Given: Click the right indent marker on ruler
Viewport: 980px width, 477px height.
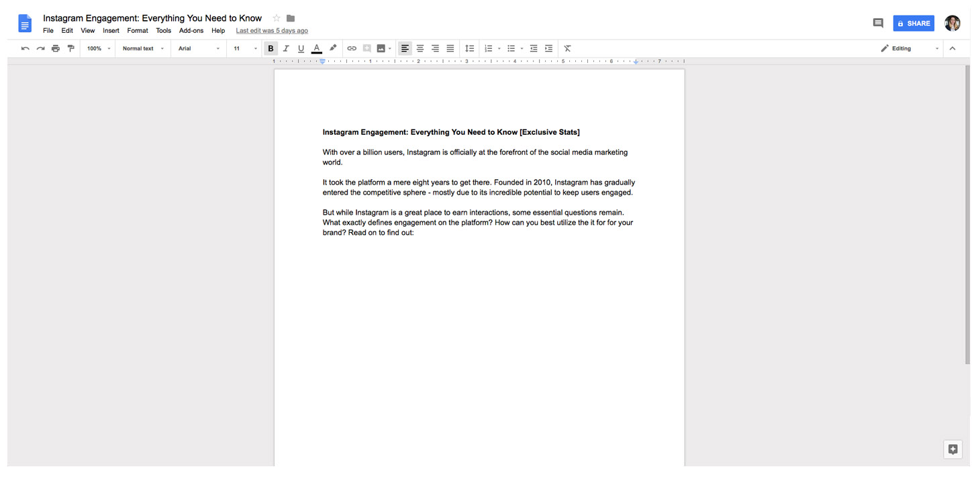Looking at the screenshot, I should (x=636, y=61).
